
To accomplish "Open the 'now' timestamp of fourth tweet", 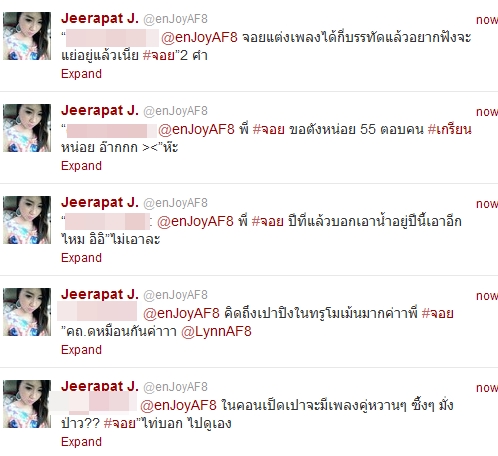I will 487,296.
